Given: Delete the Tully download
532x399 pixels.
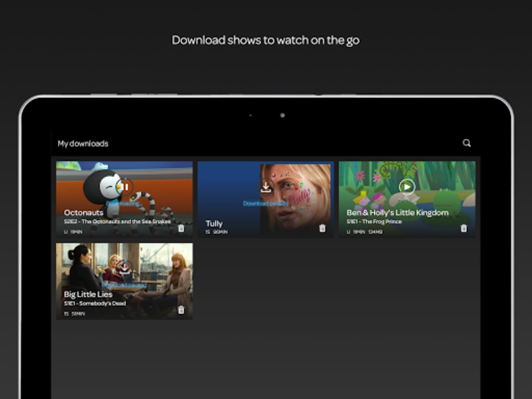Looking at the screenshot, I should [323, 228].
